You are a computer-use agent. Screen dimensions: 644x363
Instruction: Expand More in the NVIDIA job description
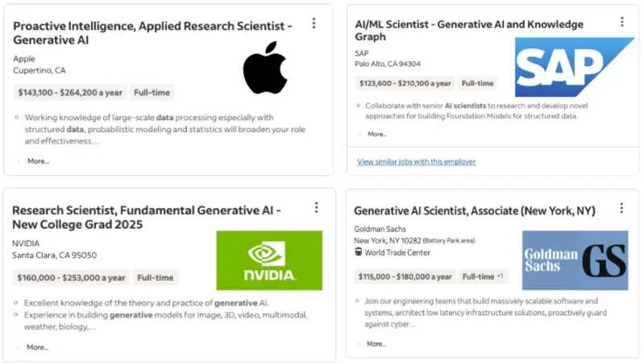(37, 347)
